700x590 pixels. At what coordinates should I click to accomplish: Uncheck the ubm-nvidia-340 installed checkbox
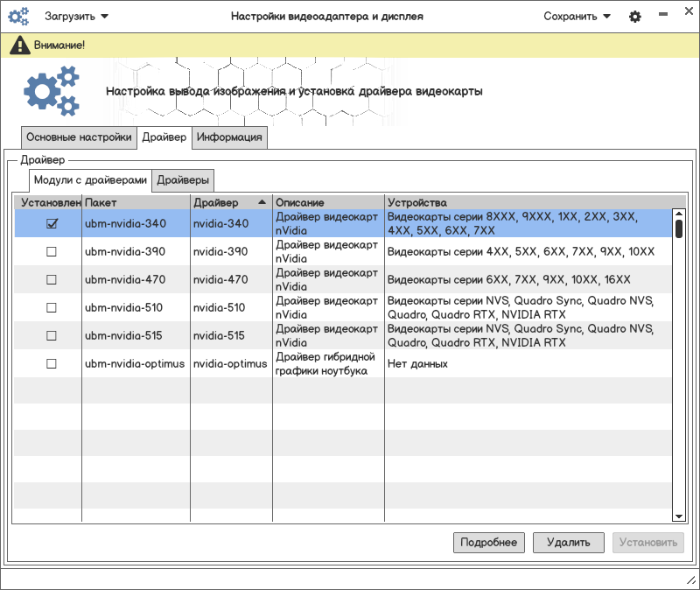click(52, 224)
